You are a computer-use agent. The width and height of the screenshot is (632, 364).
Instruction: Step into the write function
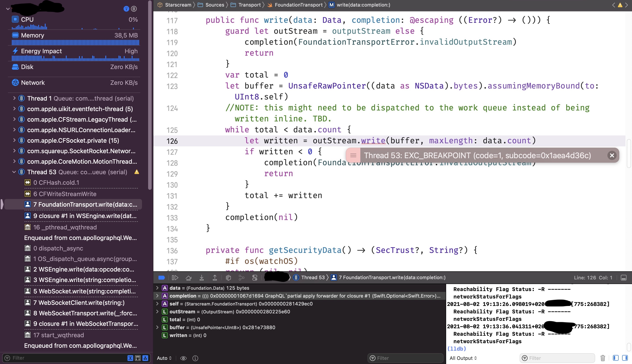coord(202,277)
